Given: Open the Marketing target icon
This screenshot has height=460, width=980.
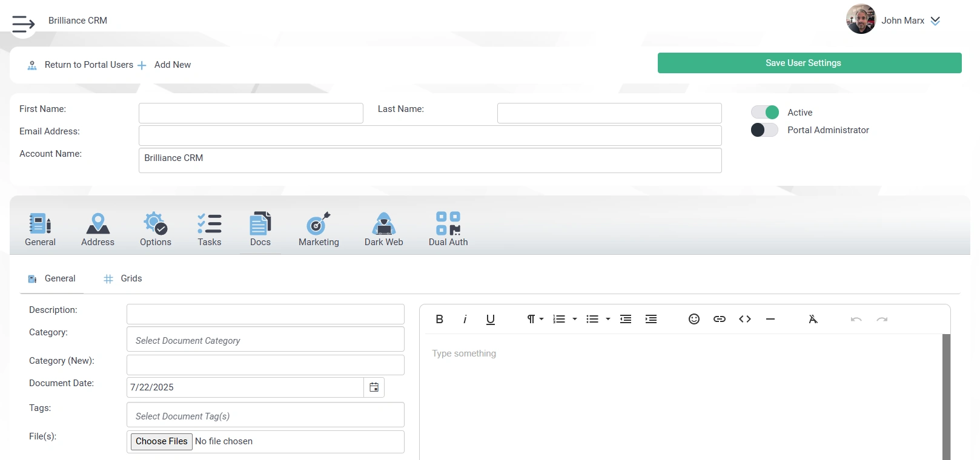Looking at the screenshot, I should [x=318, y=224].
